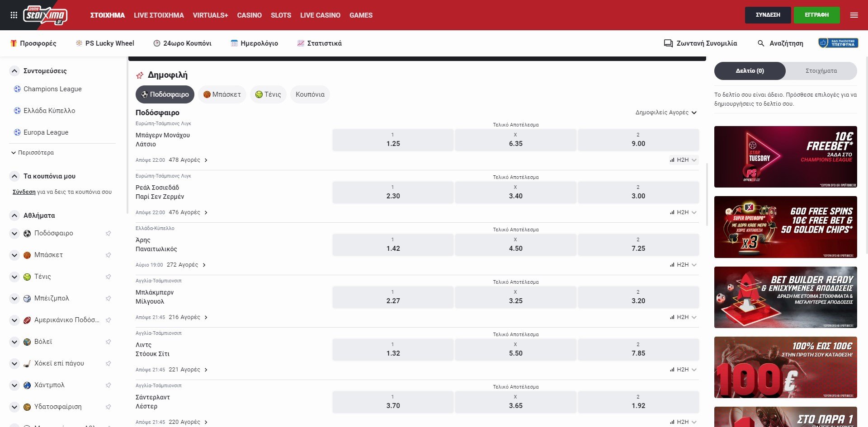Viewport: 868px width, 427px height.
Task: Open live chat icon Ζωντανή Συνομιλία
Action: (668, 43)
